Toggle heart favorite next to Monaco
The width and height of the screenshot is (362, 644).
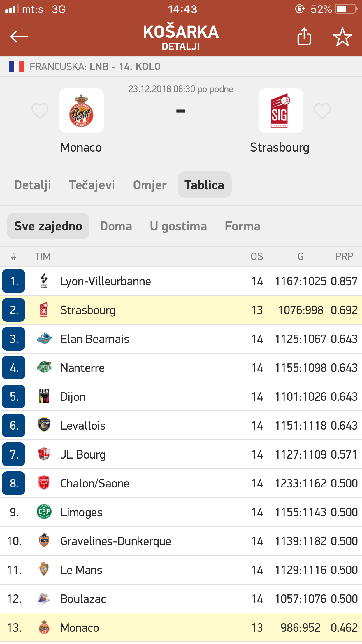pyautogui.click(x=40, y=111)
